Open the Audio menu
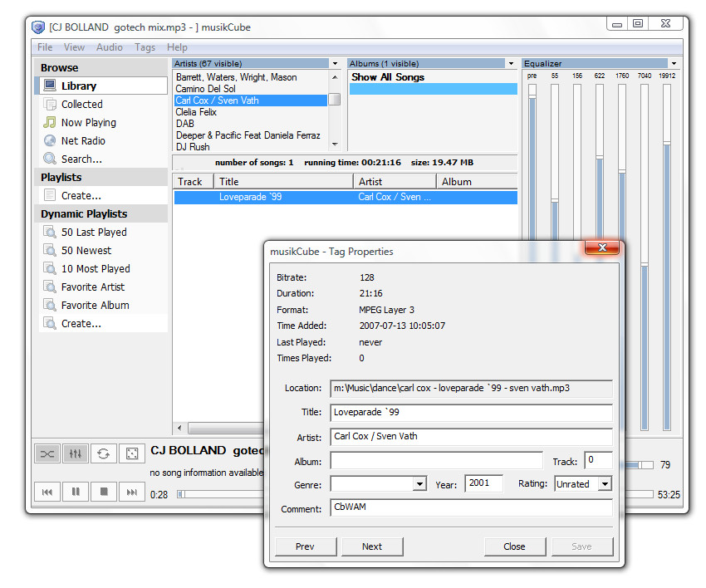Image resolution: width=706 pixels, height=588 pixels. tap(110, 47)
